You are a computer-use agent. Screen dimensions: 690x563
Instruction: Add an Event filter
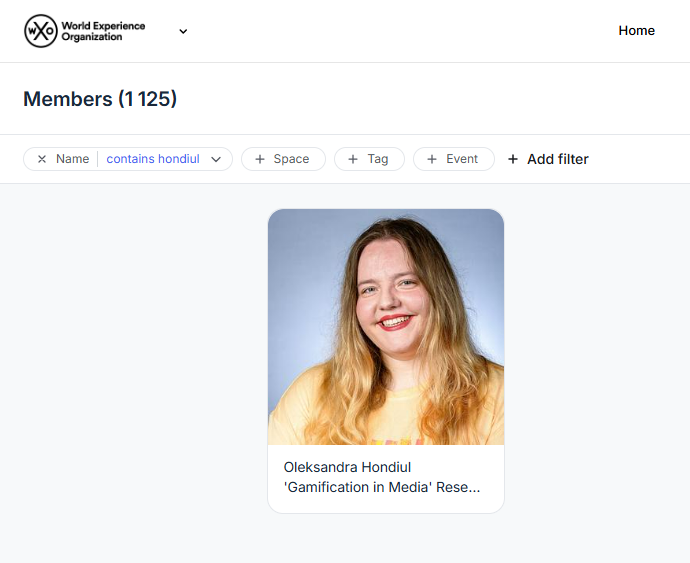click(454, 159)
